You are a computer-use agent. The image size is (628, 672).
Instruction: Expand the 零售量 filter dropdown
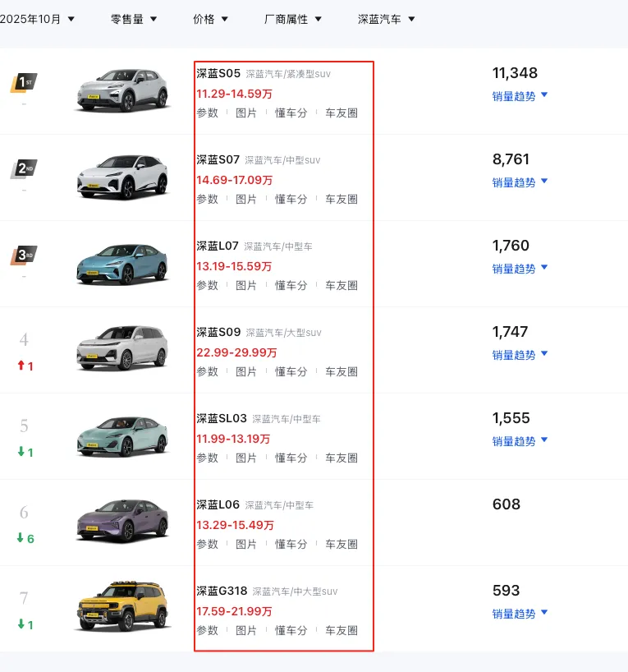point(133,19)
